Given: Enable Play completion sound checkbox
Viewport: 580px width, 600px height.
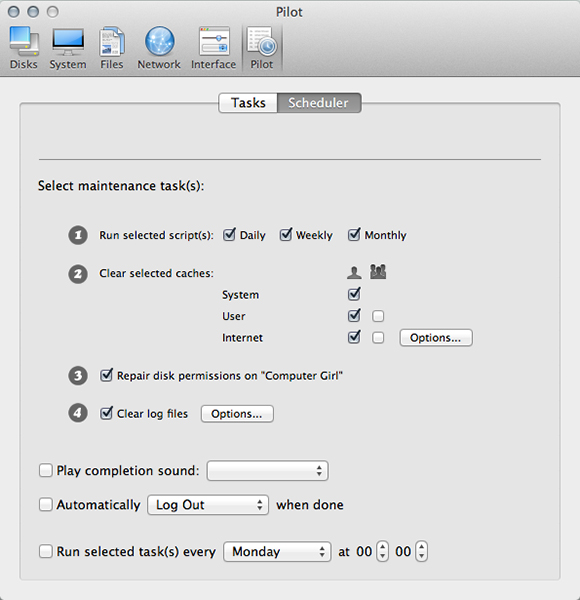Looking at the screenshot, I should [46, 470].
